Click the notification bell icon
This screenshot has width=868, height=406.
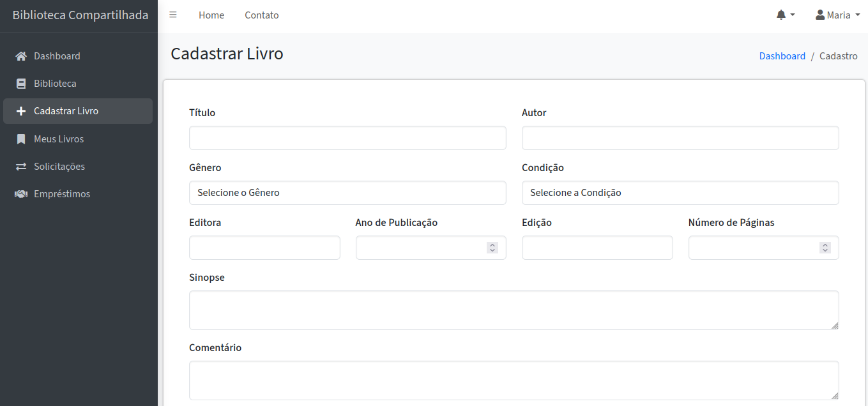(x=780, y=14)
